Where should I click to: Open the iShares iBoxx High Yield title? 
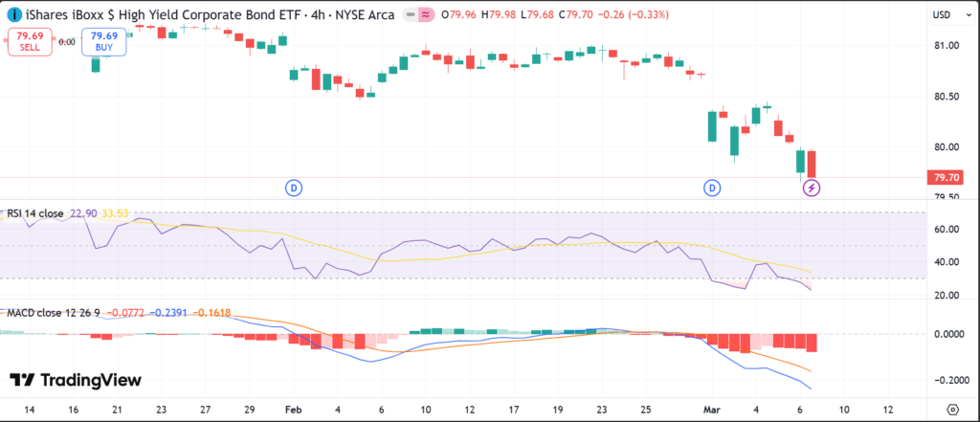click(210, 14)
